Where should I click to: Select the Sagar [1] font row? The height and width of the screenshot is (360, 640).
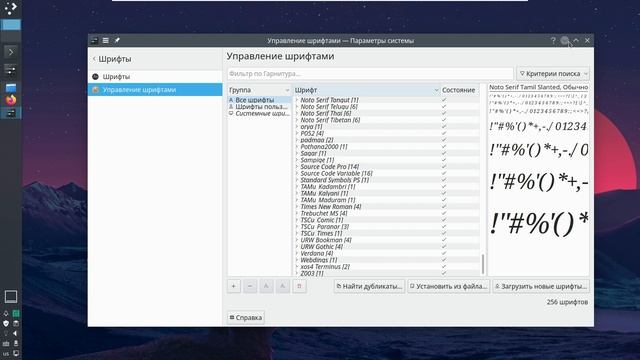[x=387, y=153]
